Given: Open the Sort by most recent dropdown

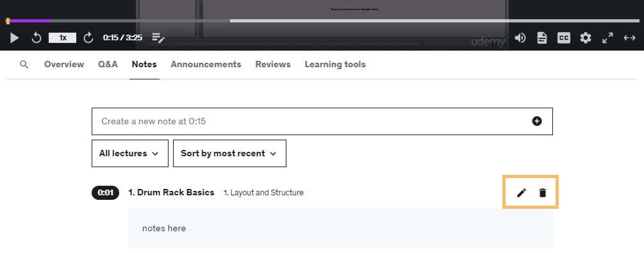Looking at the screenshot, I should [229, 153].
